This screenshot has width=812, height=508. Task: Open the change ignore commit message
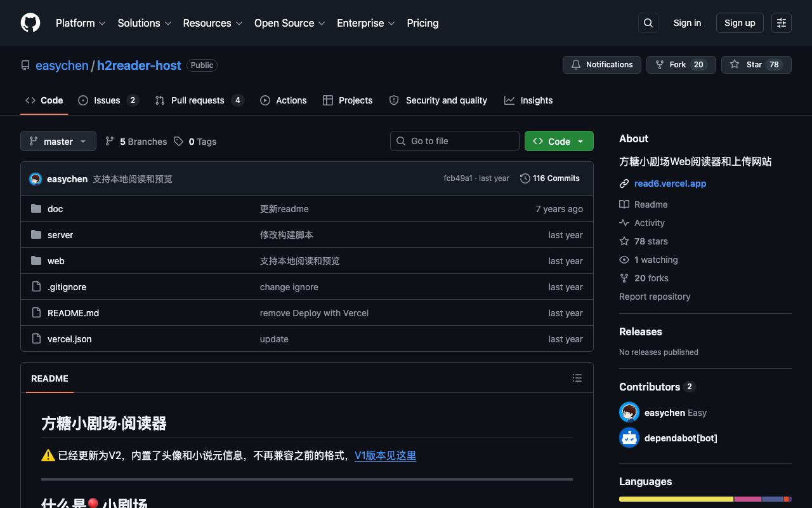(289, 287)
